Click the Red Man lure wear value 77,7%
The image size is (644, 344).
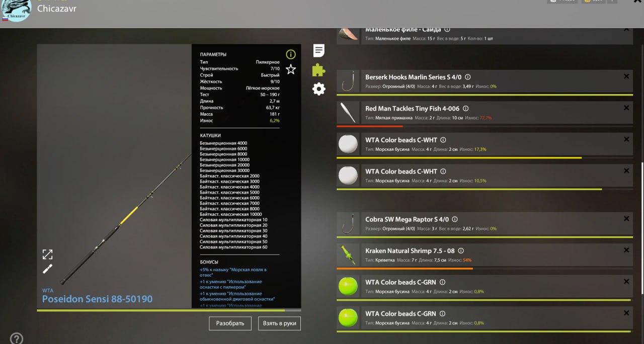(486, 118)
